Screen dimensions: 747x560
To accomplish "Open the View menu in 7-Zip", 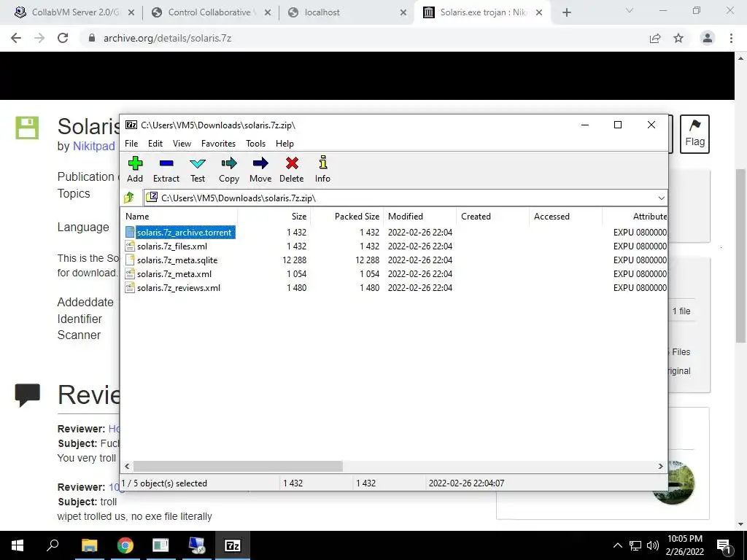I will (182, 144).
